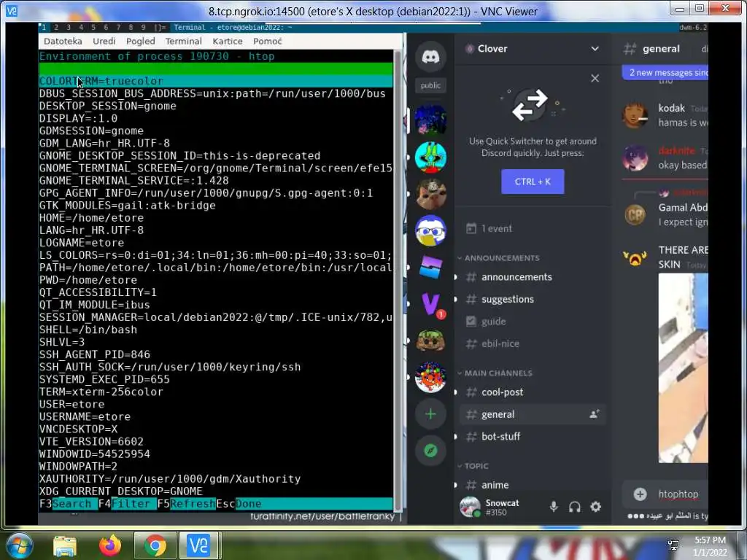Image resolution: width=747 pixels, height=560 pixels.
Task: Open red festive character server icon
Action: click(430, 377)
